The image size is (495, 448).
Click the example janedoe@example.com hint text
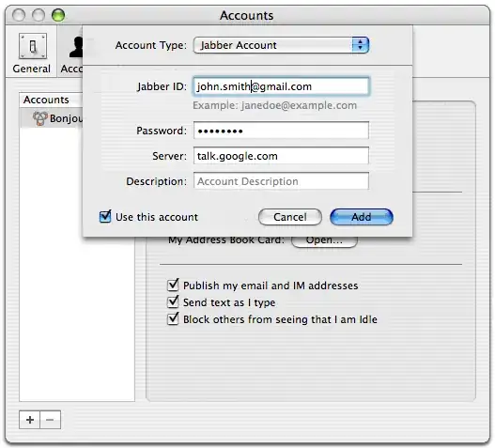tap(274, 105)
